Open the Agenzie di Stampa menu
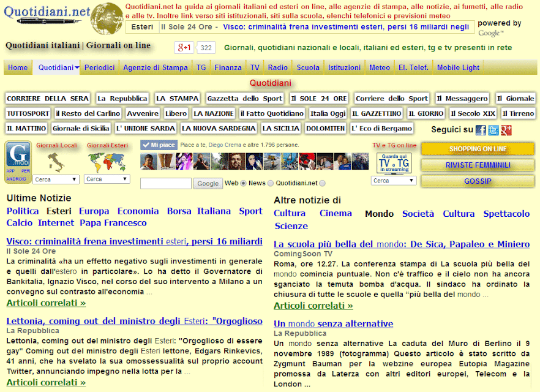This screenshot has width=540, height=392. click(156, 67)
